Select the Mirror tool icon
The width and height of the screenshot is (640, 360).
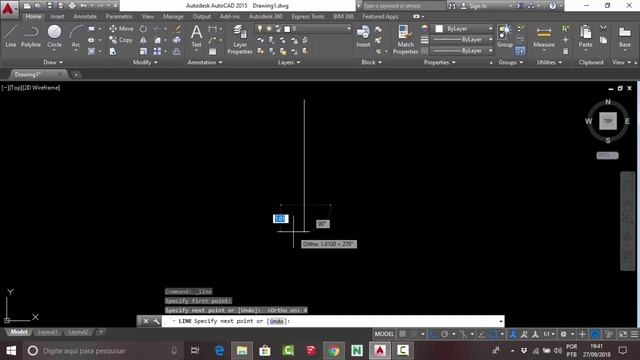point(143,40)
